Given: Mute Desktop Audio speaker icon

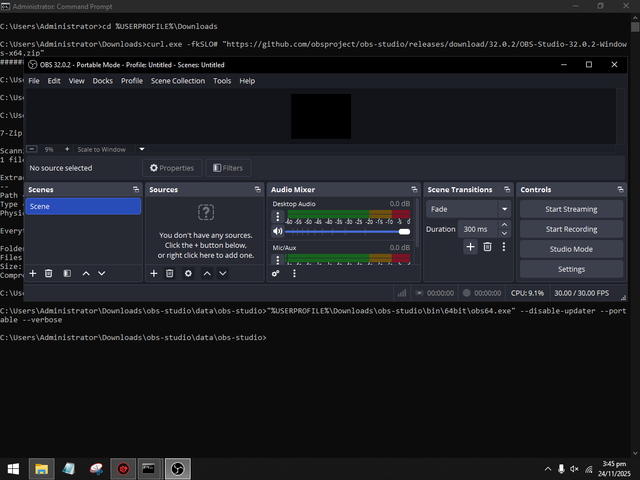Looking at the screenshot, I should coord(278,231).
